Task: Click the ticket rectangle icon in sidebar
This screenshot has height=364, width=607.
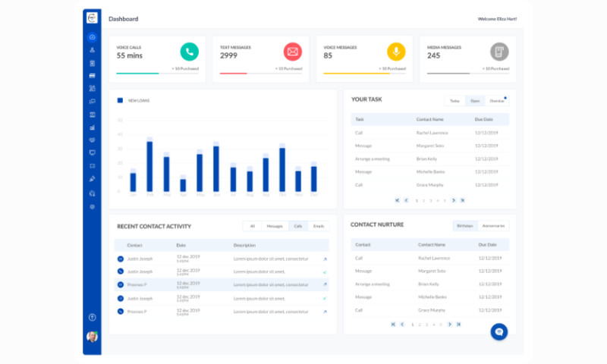Action: pos(92,166)
